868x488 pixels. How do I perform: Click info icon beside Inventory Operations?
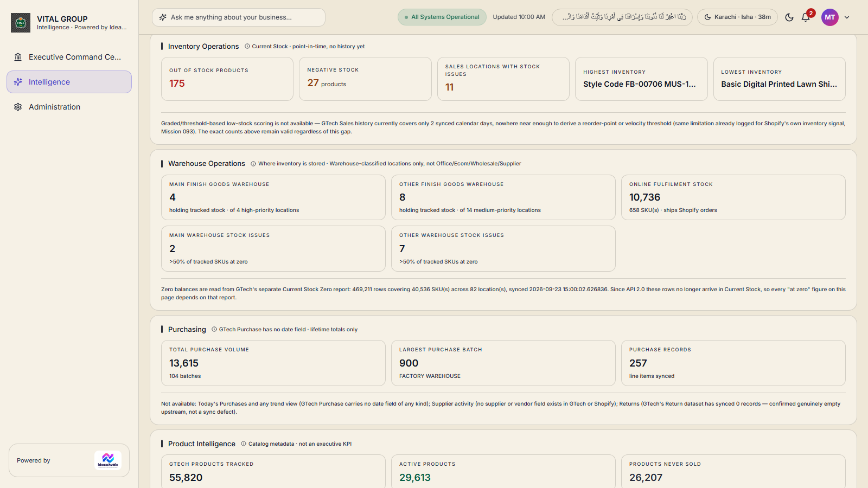[x=247, y=46]
